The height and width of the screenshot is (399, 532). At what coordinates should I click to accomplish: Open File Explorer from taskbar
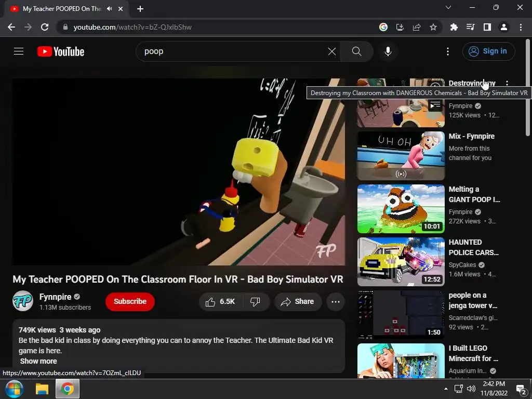[x=42, y=389]
